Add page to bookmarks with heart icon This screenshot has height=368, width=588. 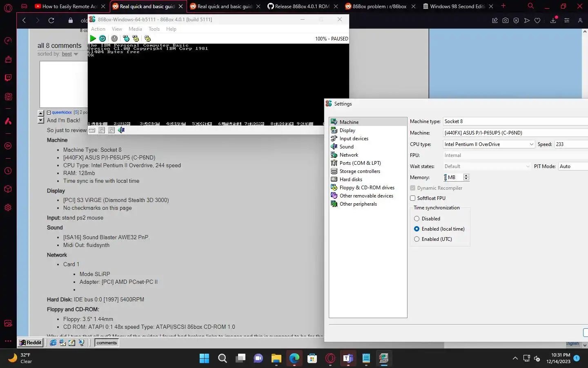coord(537,20)
